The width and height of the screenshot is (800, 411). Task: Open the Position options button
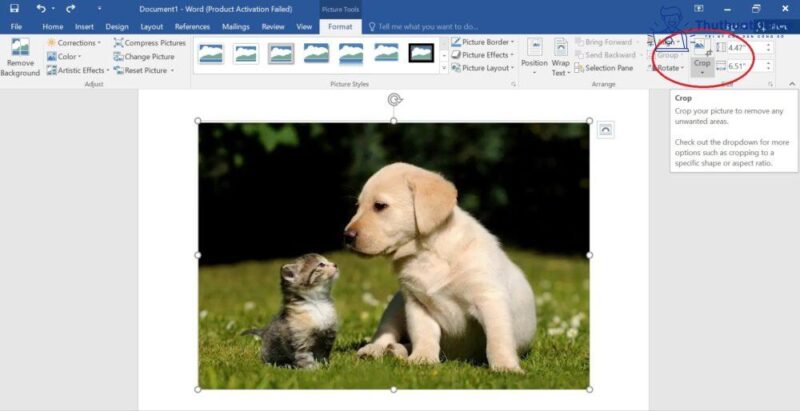[x=534, y=57]
